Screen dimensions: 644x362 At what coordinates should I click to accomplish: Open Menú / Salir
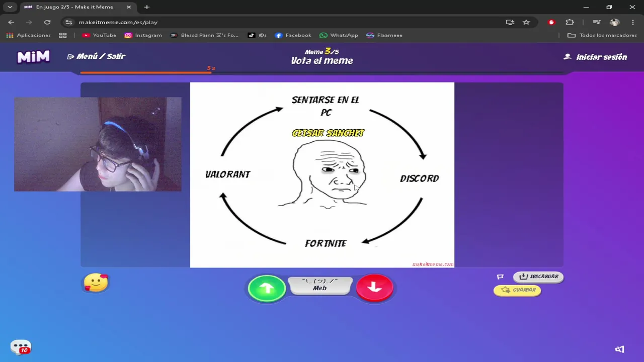pos(96,56)
